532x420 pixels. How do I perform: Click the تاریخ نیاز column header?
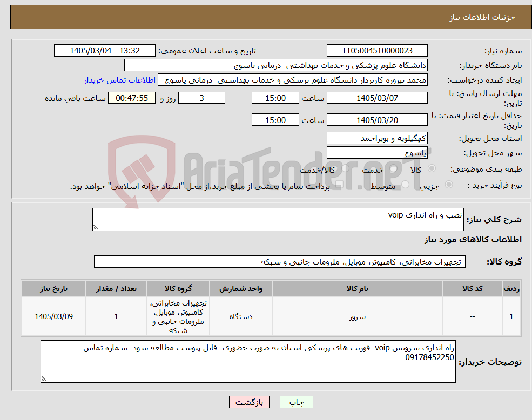coord(53,288)
